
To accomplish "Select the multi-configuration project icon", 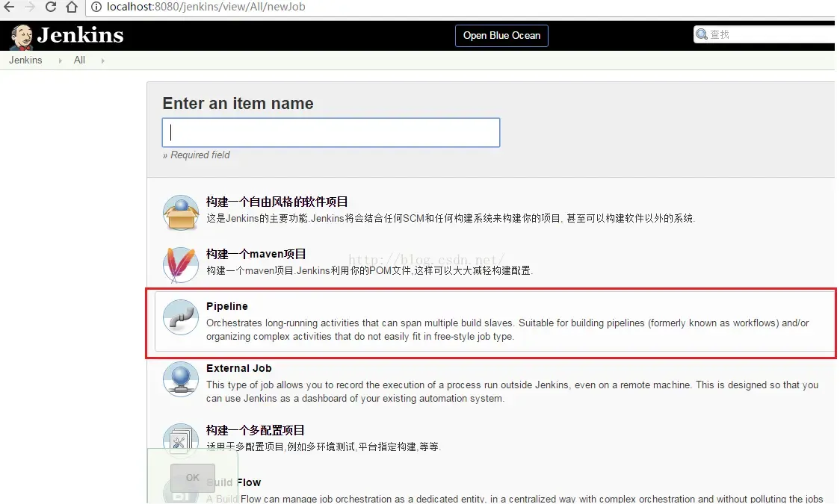I will tap(181, 441).
